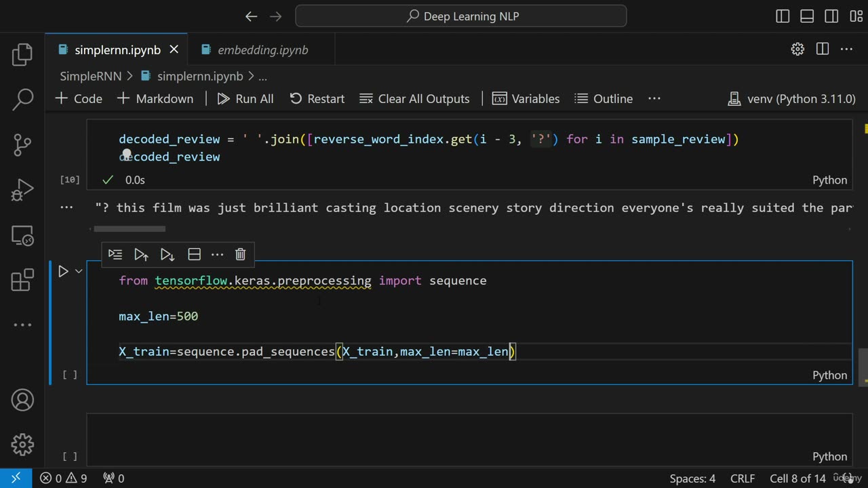Open remote window from status bar

tap(16, 479)
